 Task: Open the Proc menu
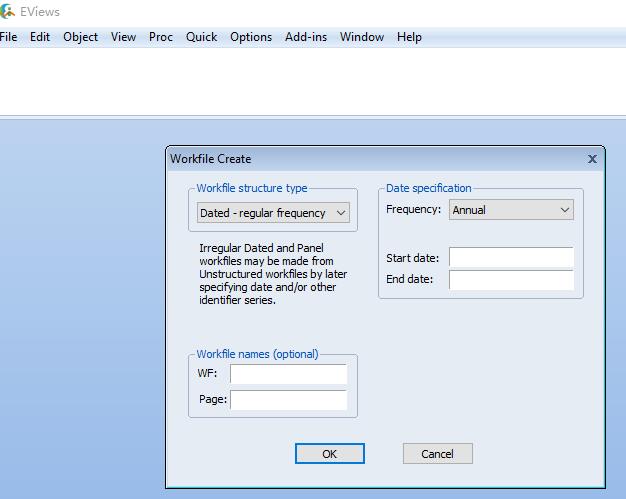click(160, 37)
